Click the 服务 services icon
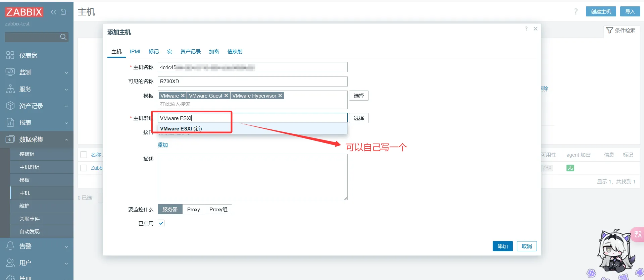 [10, 89]
